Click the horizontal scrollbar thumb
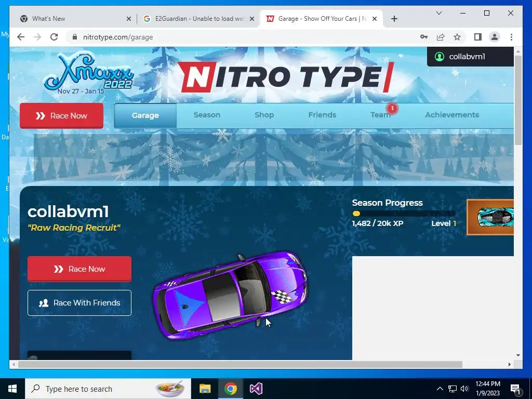Screen dimensions: 532x399 [x=240, y=364]
